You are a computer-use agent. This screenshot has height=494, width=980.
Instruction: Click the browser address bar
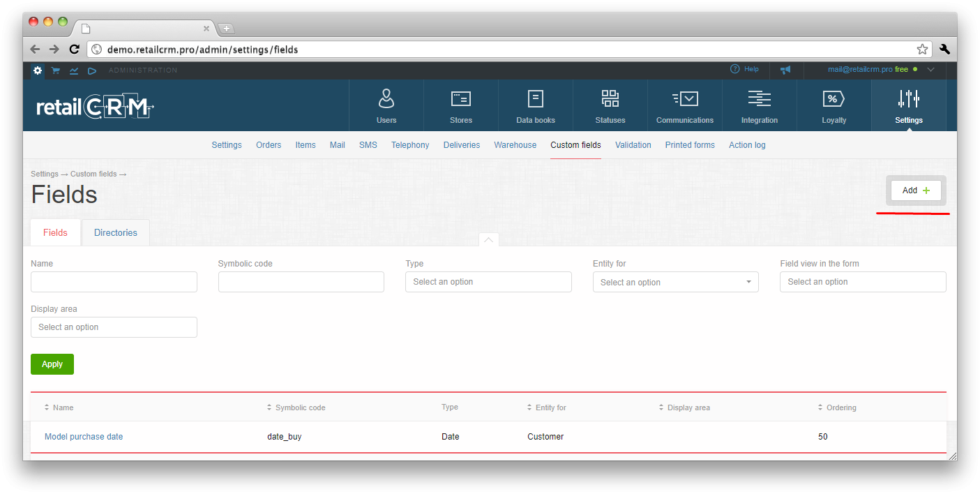coord(510,50)
